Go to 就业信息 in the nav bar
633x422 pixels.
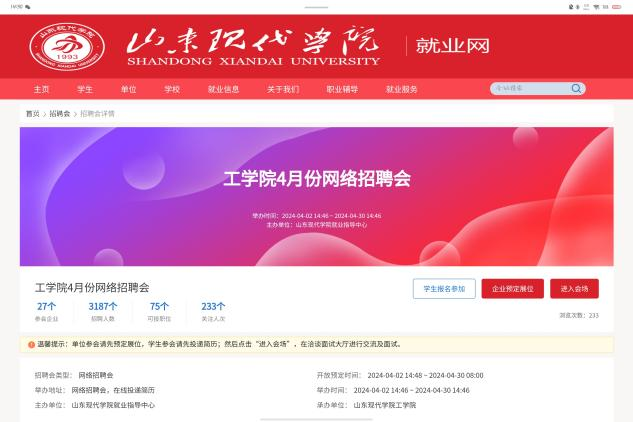point(223,89)
